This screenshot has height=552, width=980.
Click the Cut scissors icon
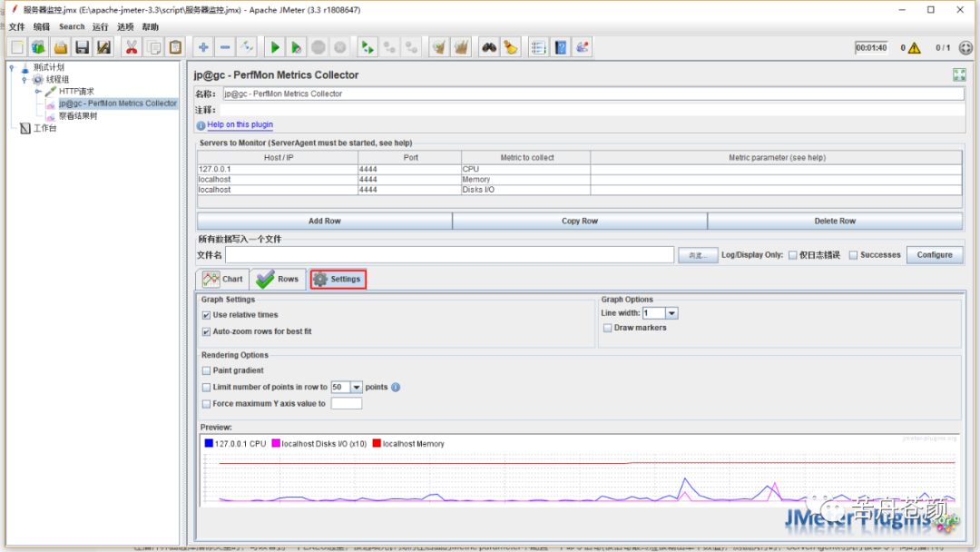point(132,47)
